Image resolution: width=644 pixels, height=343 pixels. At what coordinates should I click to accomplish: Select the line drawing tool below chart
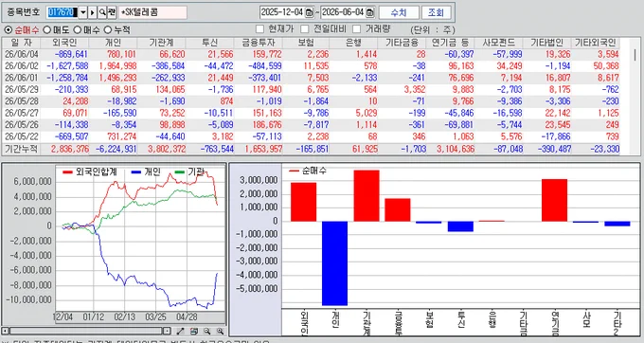click(x=180, y=331)
